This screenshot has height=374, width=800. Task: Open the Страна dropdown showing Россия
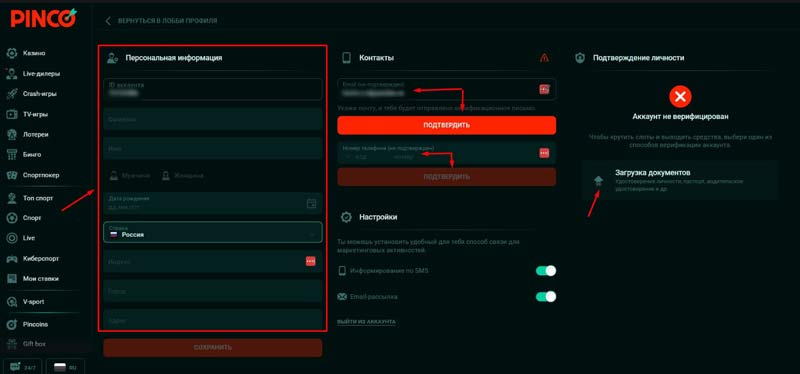pyautogui.click(x=213, y=232)
